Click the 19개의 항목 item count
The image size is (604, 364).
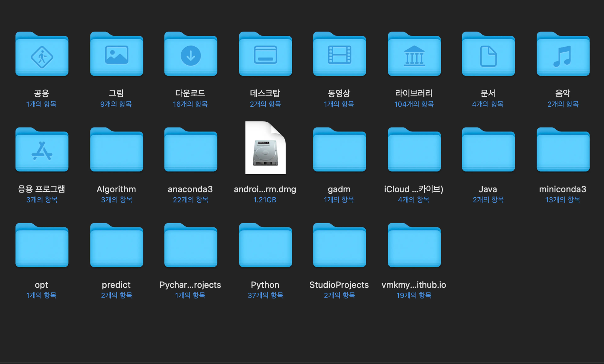point(414,295)
